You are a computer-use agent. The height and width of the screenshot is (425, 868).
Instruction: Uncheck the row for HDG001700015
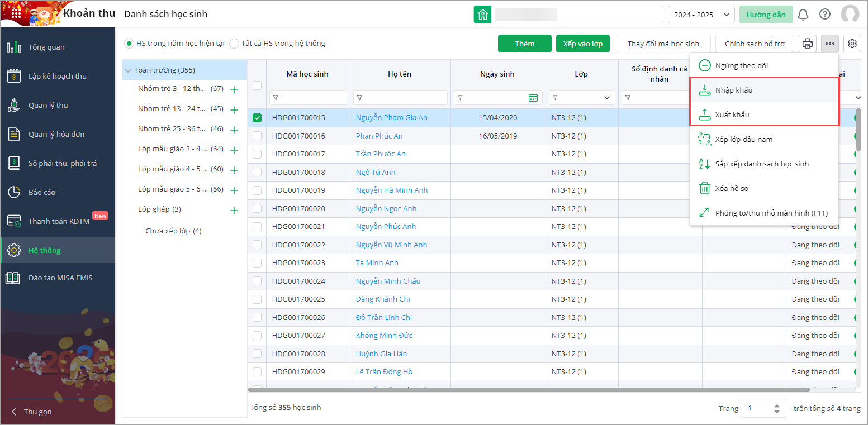pyautogui.click(x=257, y=118)
